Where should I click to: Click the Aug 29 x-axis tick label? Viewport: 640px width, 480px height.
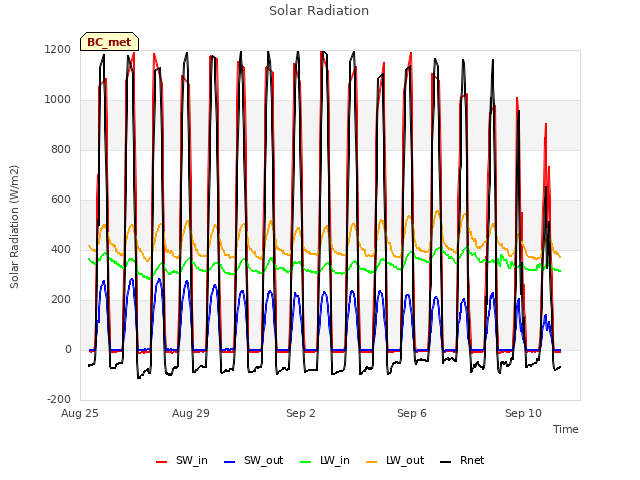(191, 413)
